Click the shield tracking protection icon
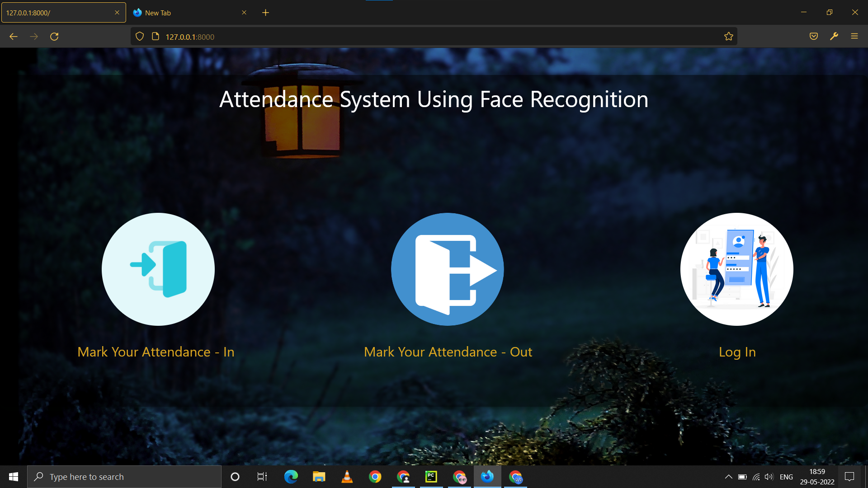Screen dimensions: 868x488 click(139, 36)
